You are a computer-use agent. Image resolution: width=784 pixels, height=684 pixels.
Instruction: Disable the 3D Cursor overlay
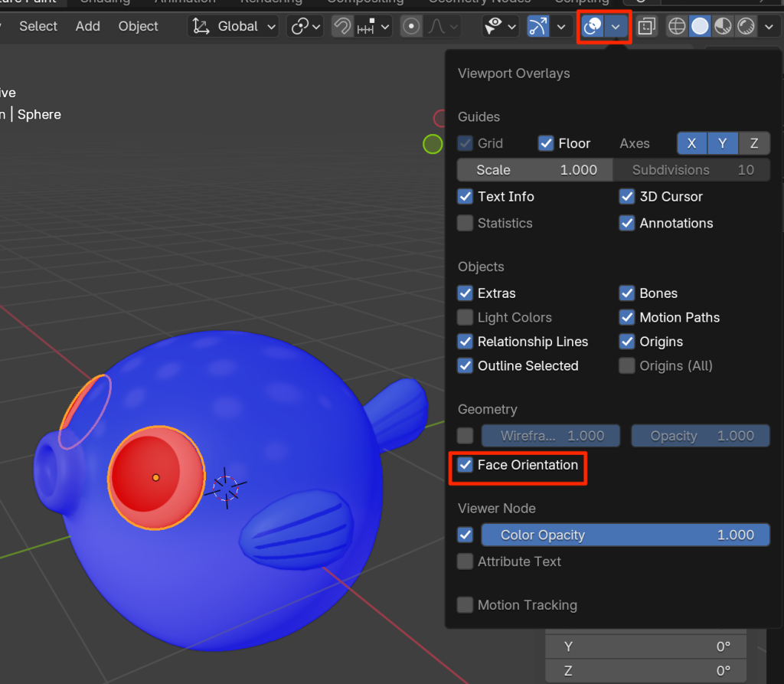[627, 197]
